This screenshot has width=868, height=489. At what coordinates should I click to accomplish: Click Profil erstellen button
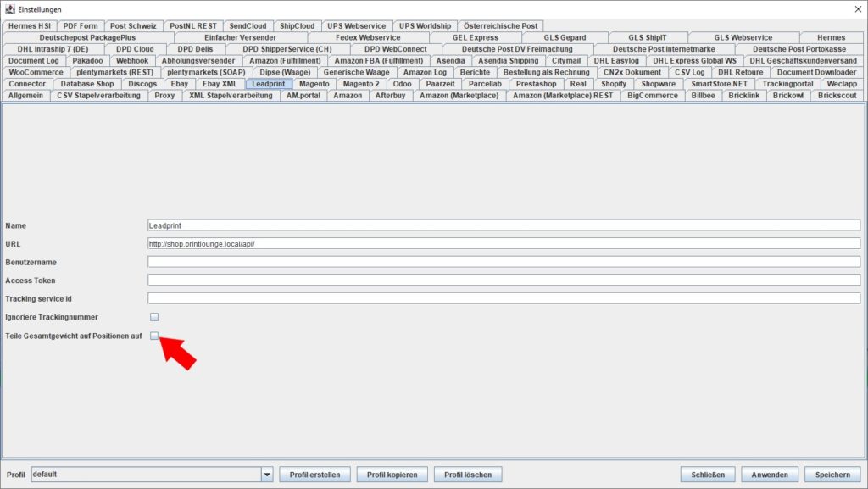pyautogui.click(x=314, y=475)
